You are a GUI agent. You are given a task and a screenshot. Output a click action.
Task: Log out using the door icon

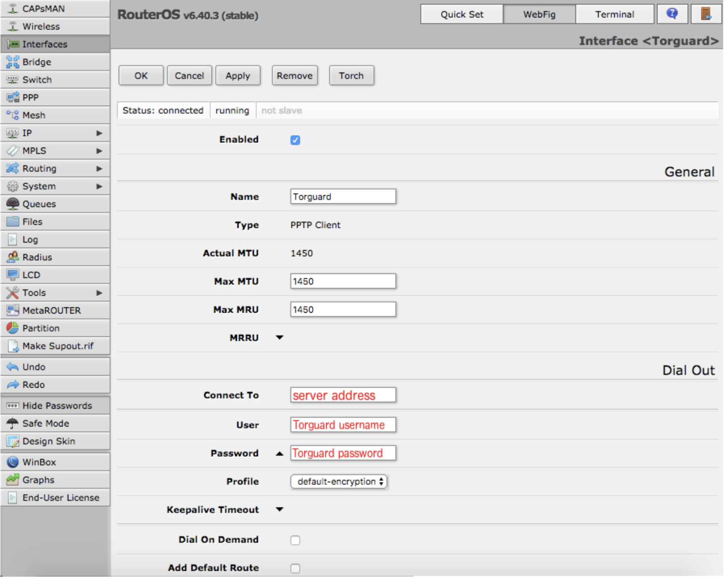pos(706,14)
